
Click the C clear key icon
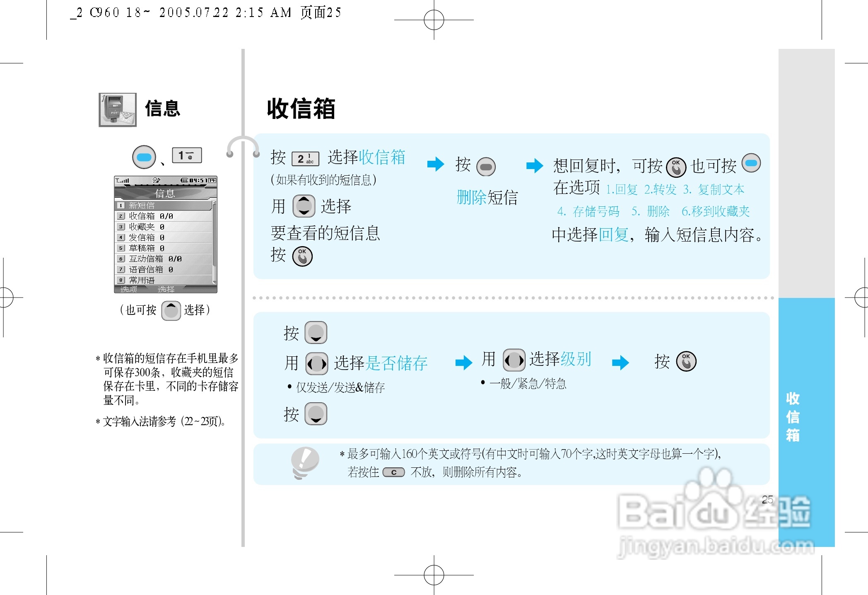click(393, 472)
